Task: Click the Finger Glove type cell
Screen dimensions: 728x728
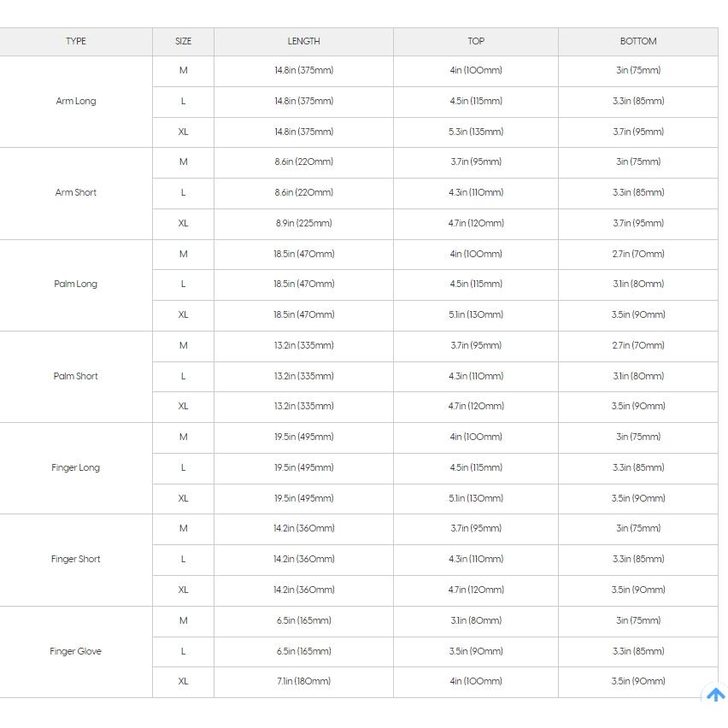Action: click(76, 651)
